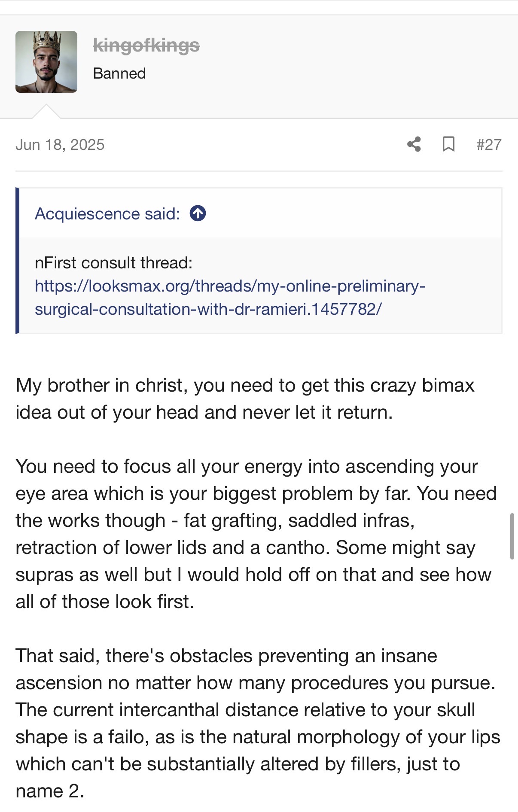The height and width of the screenshot is (812, 518).
Task: Click the quote header bar beside 'Acquiescence said:'
Action: pyautogui.click(x=352, y=213)
